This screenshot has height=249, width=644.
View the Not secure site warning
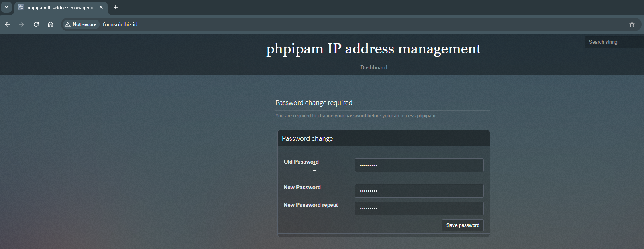click(x=81, y=24)
